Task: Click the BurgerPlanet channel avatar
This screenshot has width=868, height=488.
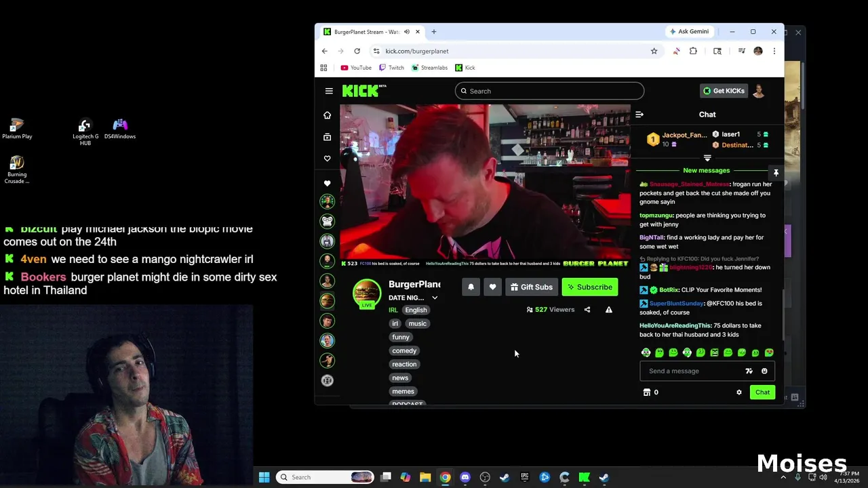Action: tap(367, 293)
